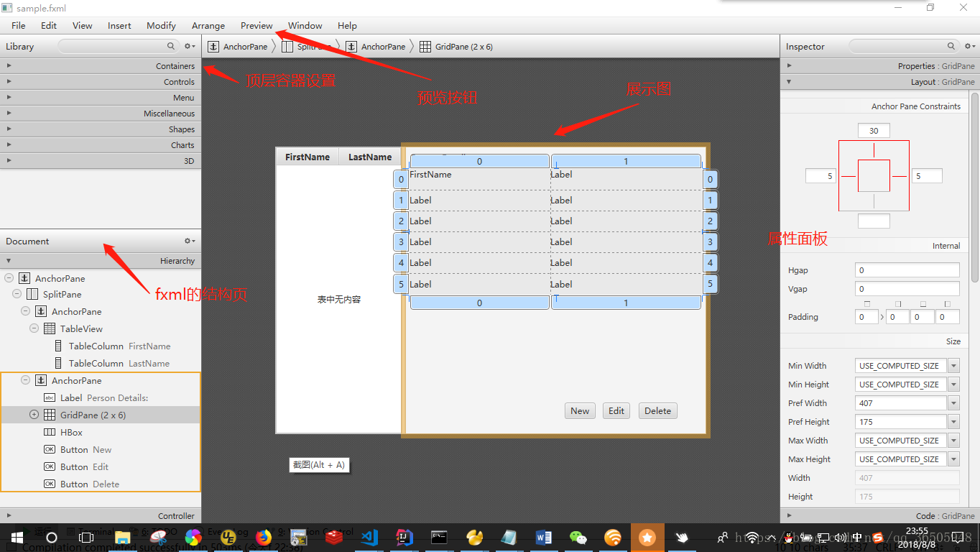
Task: Click the Label Person Details icon
Action: point(50,398)
